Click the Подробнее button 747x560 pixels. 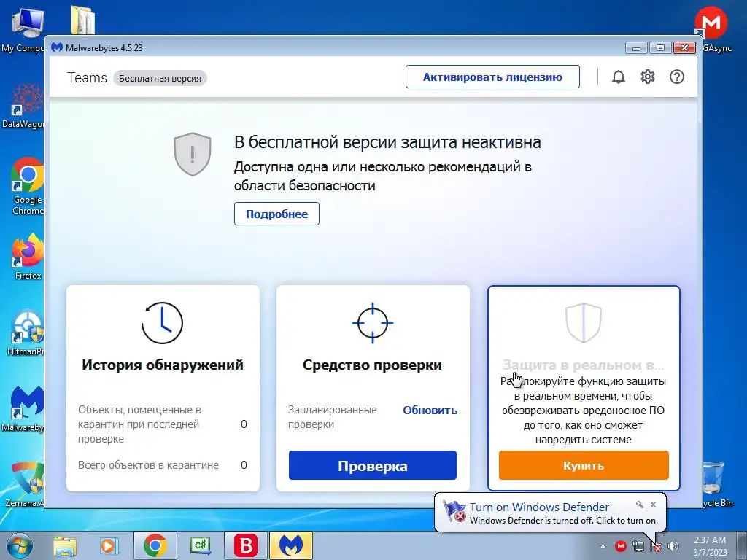276,214
